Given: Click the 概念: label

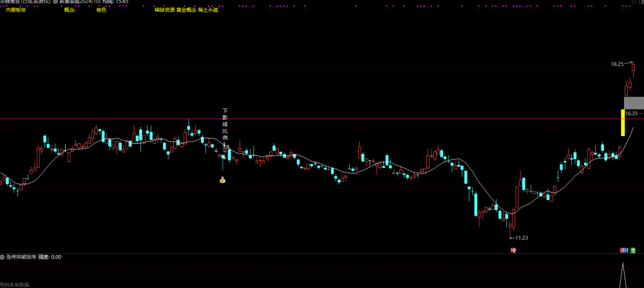Looking at the screenshot, I should coord(70,10).
